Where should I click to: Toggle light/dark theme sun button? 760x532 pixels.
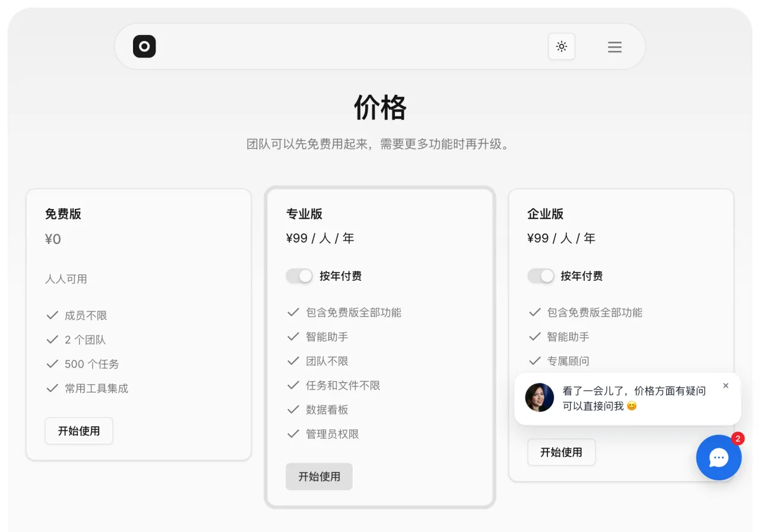click(x=562, y=46)
